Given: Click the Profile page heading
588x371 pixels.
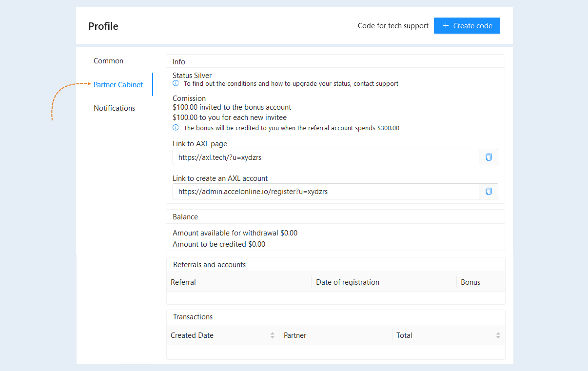Looking at the screenshot, I should (x=103, y=26).
